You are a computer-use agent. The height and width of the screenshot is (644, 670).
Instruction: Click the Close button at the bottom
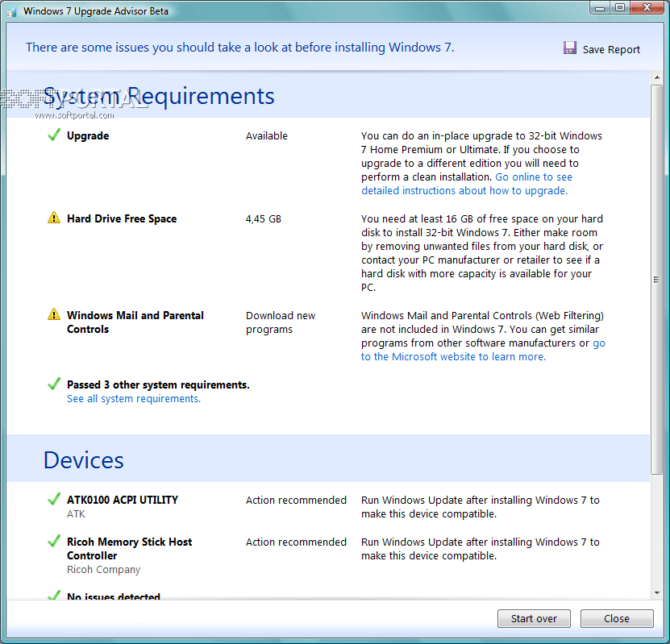tap(617, 618)
